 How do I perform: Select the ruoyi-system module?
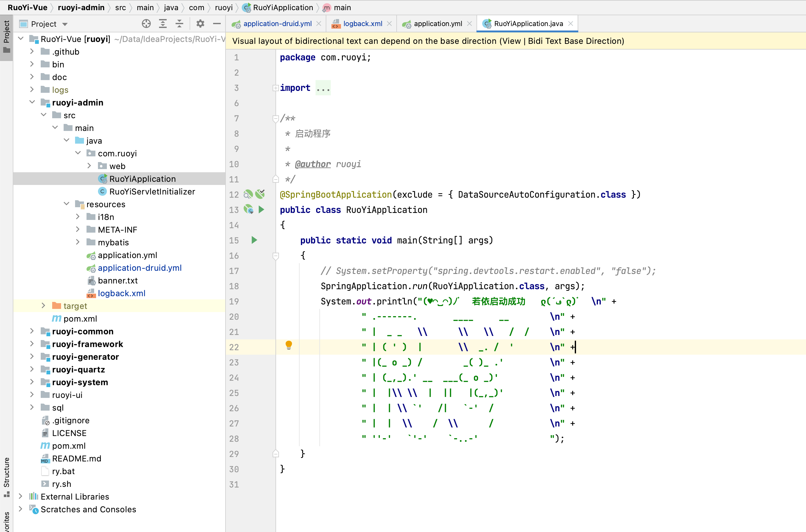[80, 382]
